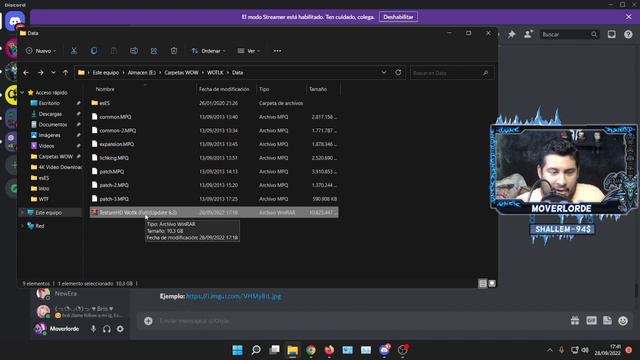Select Descargas in quick access
Viewport: 640px width, 360px height.
tap(50, 114)
